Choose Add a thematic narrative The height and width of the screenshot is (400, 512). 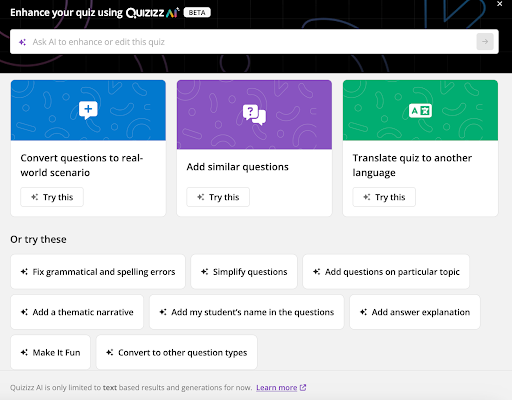pyautogui.click(x=77, y=312)
